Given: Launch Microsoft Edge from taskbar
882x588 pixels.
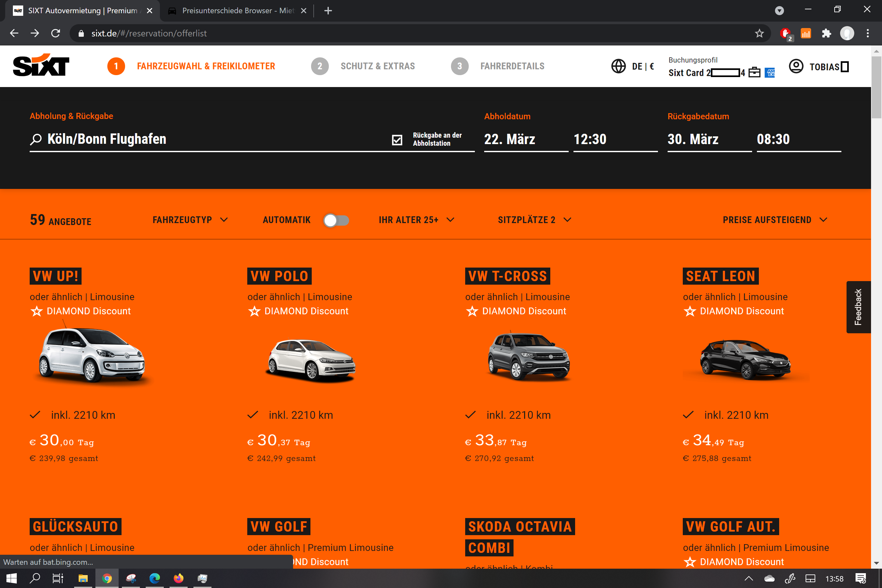Looking at the screenshot, I should click(x=154, y=578).
